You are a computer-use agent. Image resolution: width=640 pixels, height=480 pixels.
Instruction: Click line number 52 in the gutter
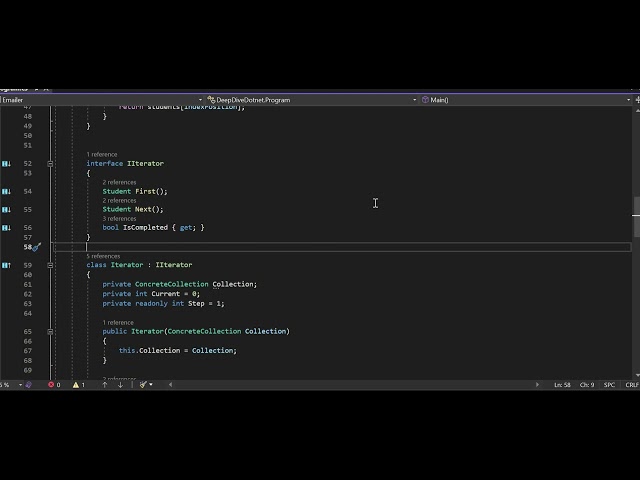(x=27, y=164)
